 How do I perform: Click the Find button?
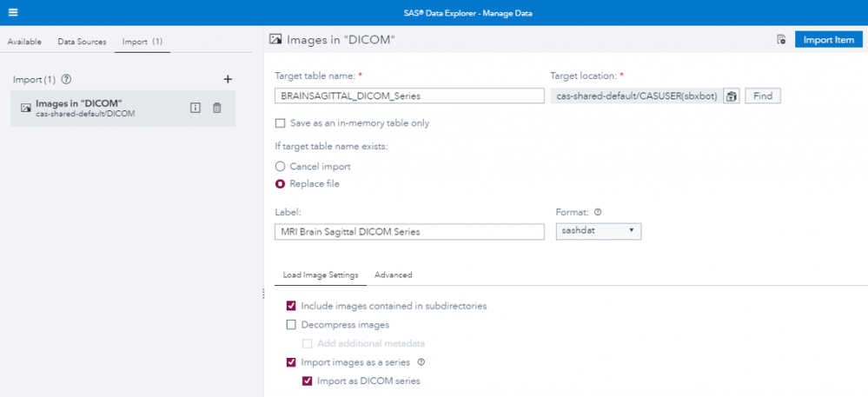(762, 96)
